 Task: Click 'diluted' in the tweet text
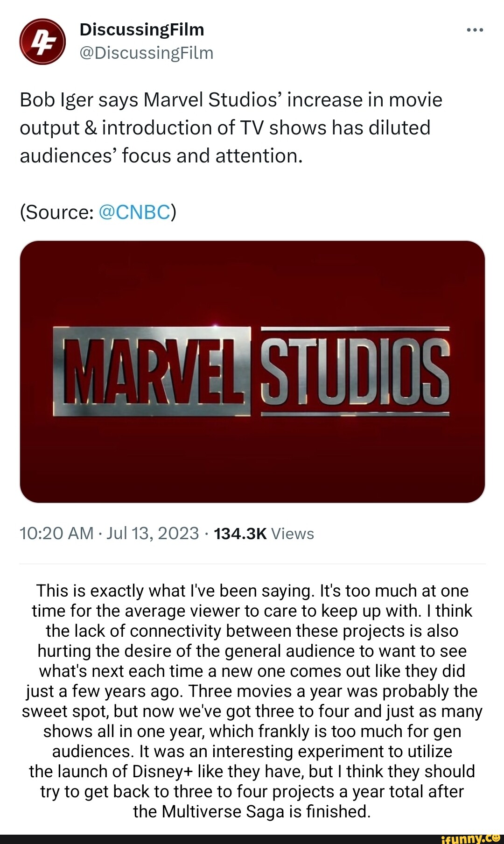point(399,128)
